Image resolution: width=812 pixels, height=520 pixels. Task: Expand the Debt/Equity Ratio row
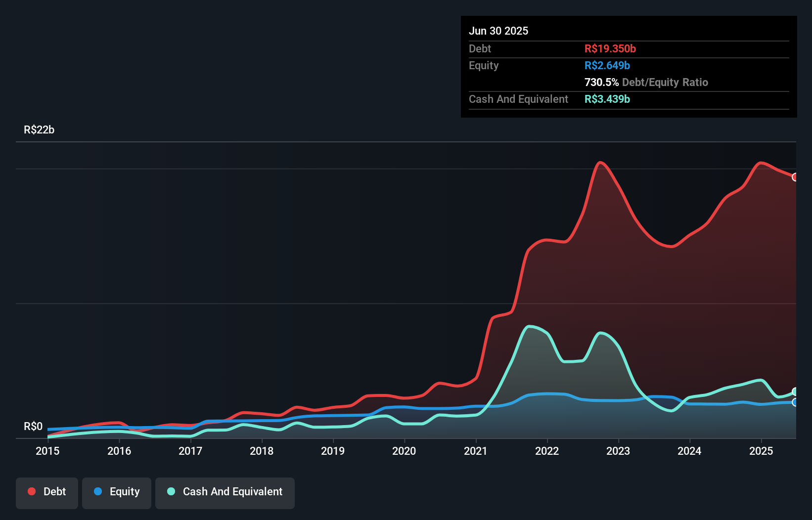[646, 82]
